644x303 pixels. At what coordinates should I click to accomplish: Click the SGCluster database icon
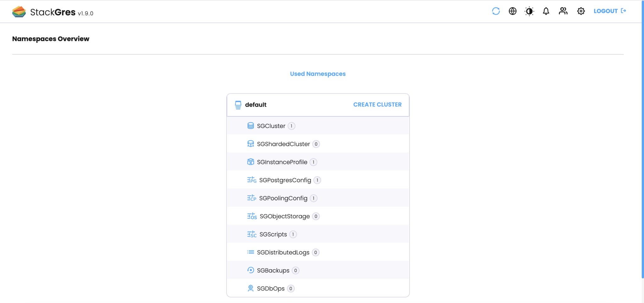251,126
